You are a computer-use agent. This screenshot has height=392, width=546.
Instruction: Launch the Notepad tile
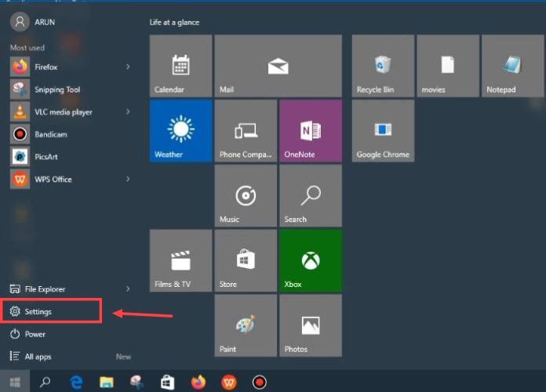tap(512, 66)
